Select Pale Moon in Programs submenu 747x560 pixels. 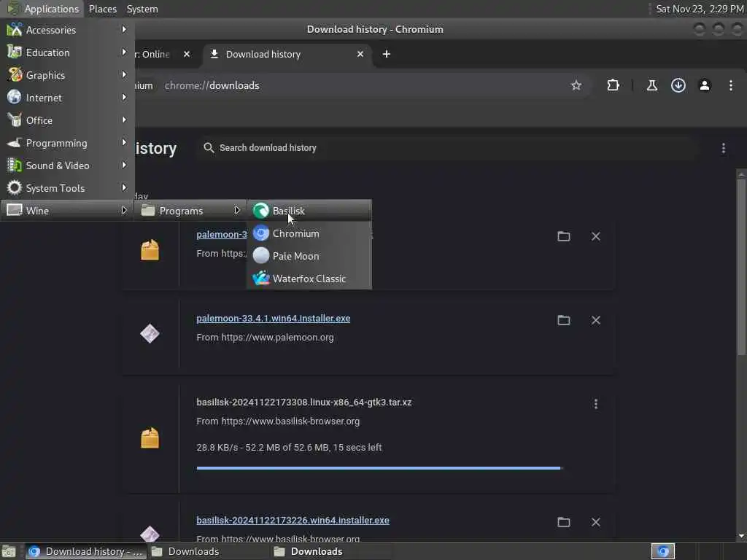click(x=309, y=256)
